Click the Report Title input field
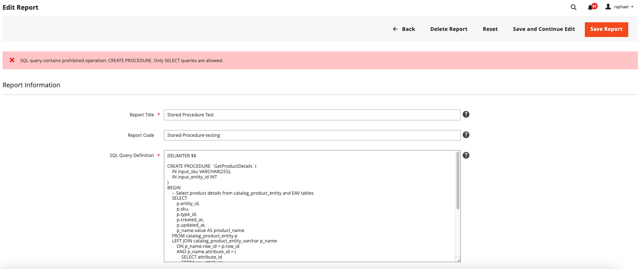The height and width of the screenshot is (269, 644). (x=312, y=115)
